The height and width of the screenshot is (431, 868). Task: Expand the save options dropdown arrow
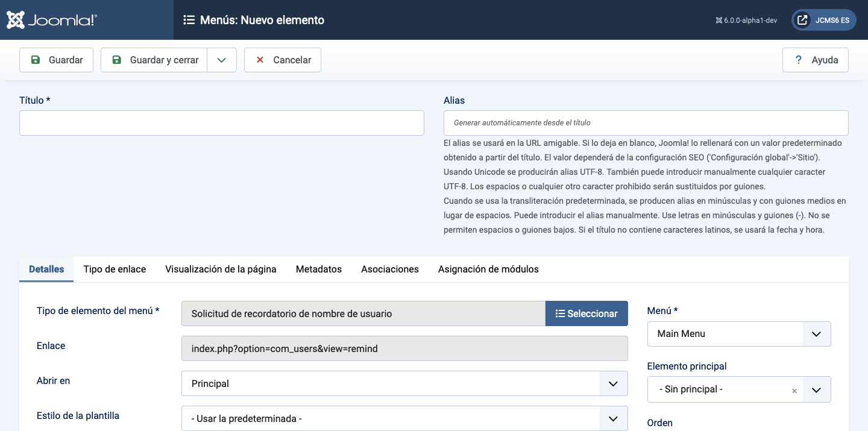222,60
